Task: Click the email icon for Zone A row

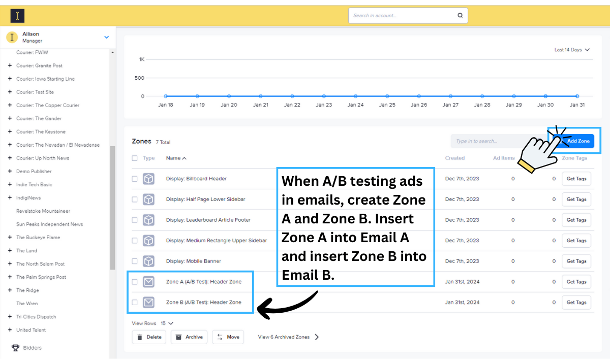Action: 148,282
